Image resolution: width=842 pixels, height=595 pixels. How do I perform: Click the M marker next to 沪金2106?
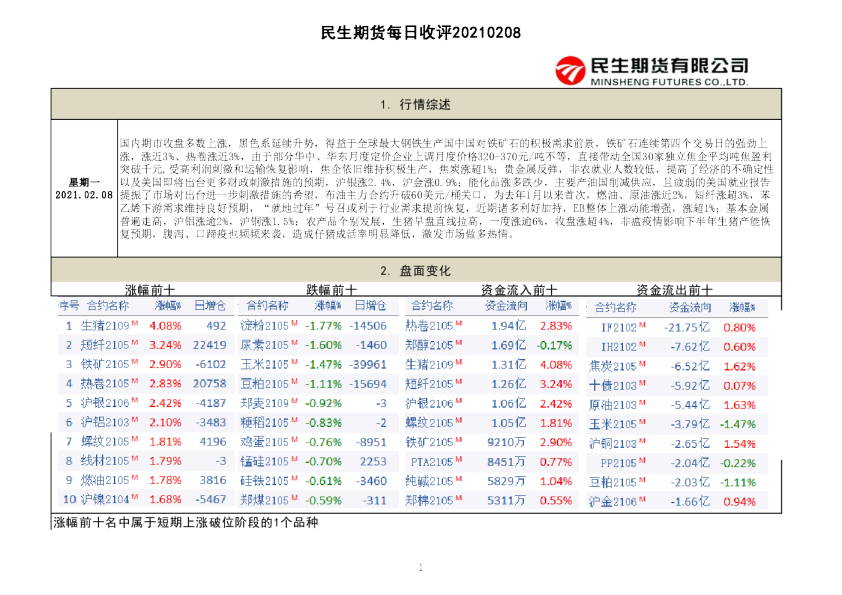[x=642, y=497]
